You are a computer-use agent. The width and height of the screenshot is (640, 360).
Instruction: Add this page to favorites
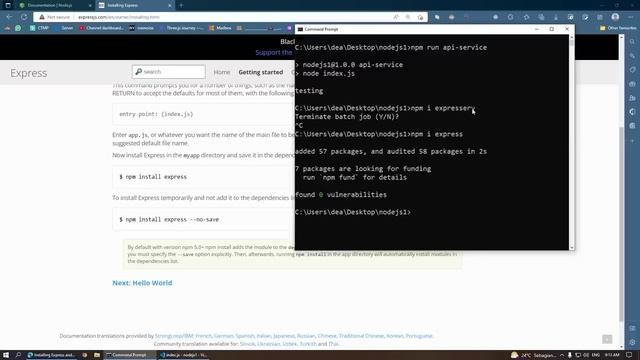[x=420, y=17]
